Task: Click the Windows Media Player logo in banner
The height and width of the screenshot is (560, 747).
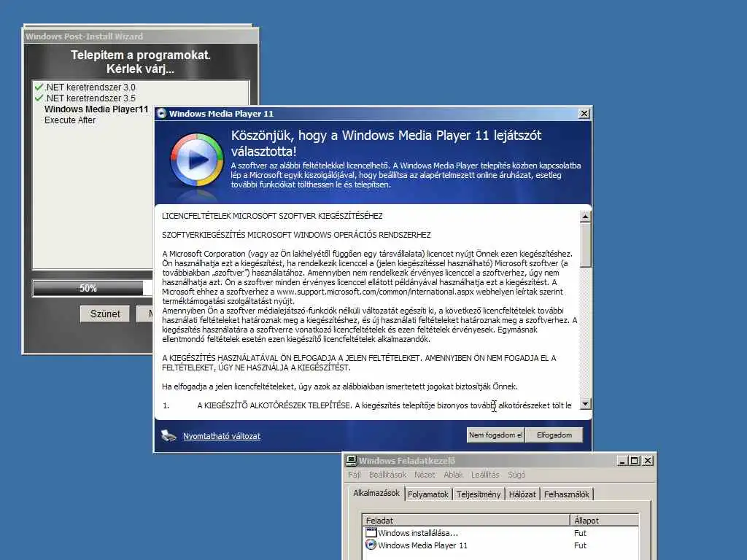Action: (x=197, y=160)
